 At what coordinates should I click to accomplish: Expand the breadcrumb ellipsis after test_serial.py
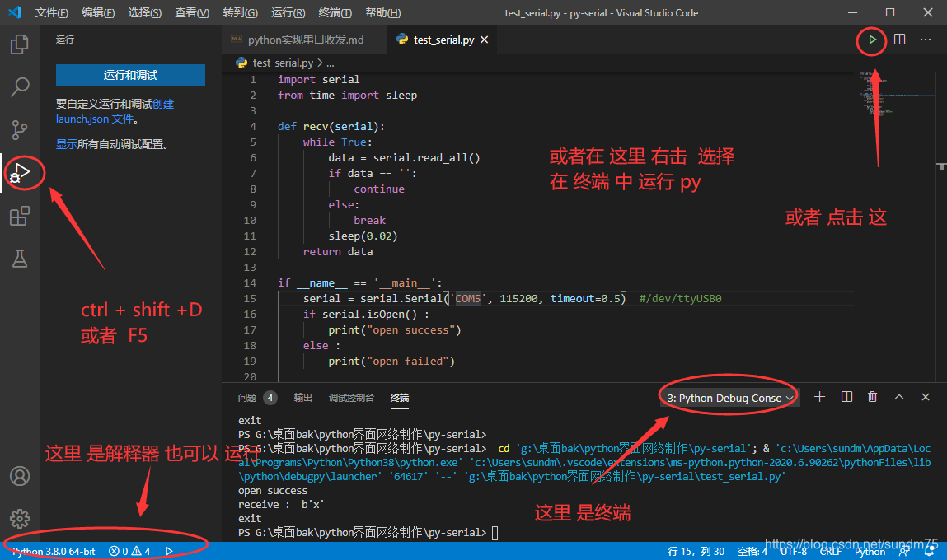point(331,63)
